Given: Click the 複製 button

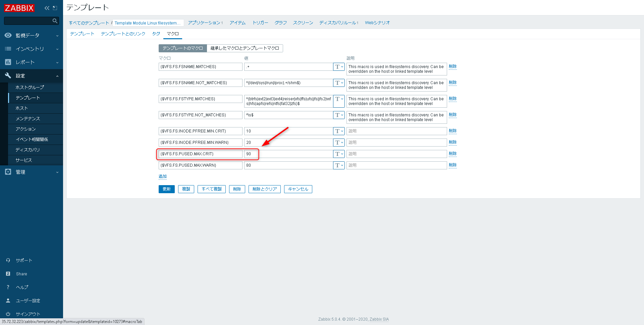Looking at the screenshot, I should coord(186,189).
